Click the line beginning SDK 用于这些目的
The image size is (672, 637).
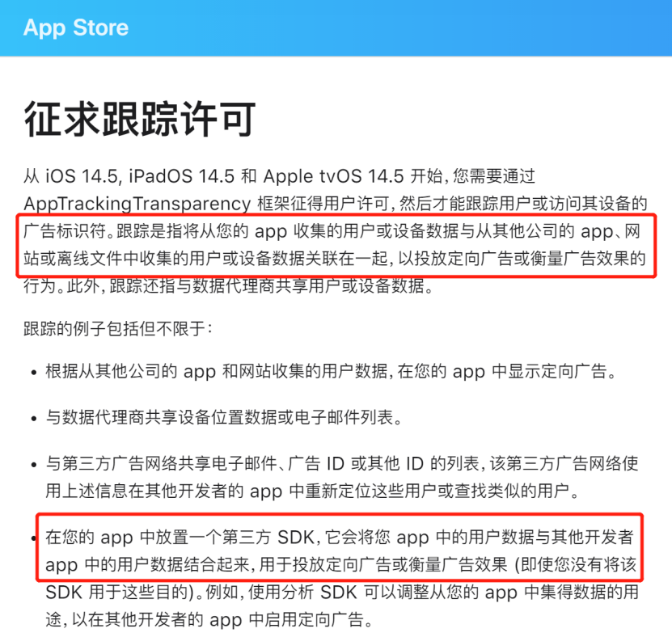tap(342, 592)
